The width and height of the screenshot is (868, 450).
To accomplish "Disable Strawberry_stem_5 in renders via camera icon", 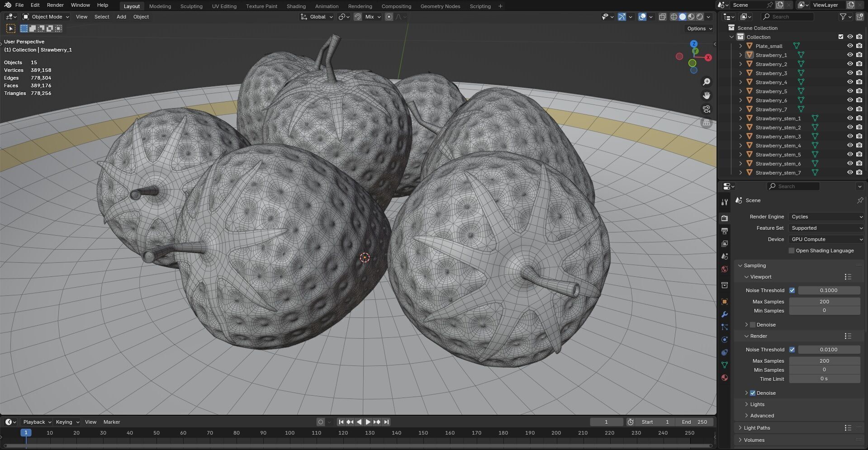I will (859, 155).
